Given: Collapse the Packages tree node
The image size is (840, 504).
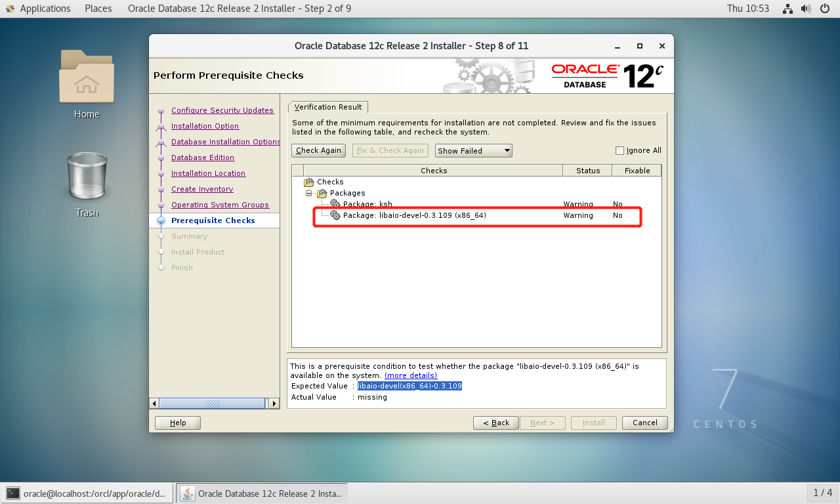Looking at the screenshot, I should point(308,193).
